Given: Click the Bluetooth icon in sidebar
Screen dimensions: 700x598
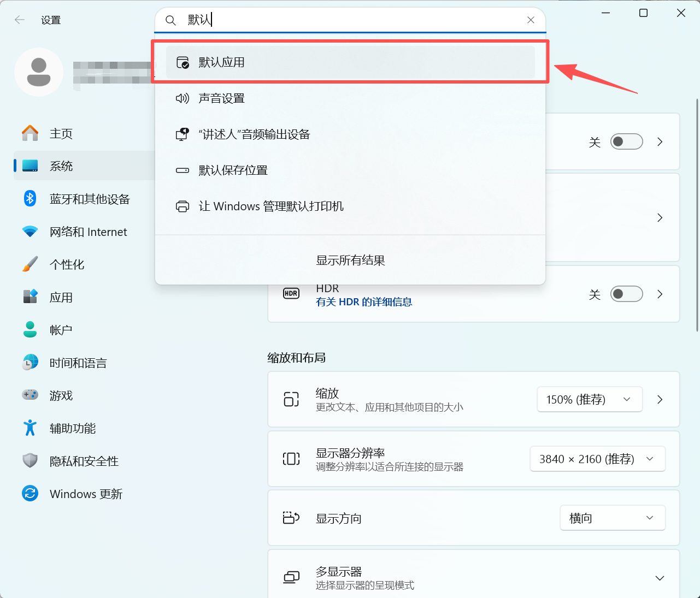Looking at the screenshot, I should pos(30,199).
